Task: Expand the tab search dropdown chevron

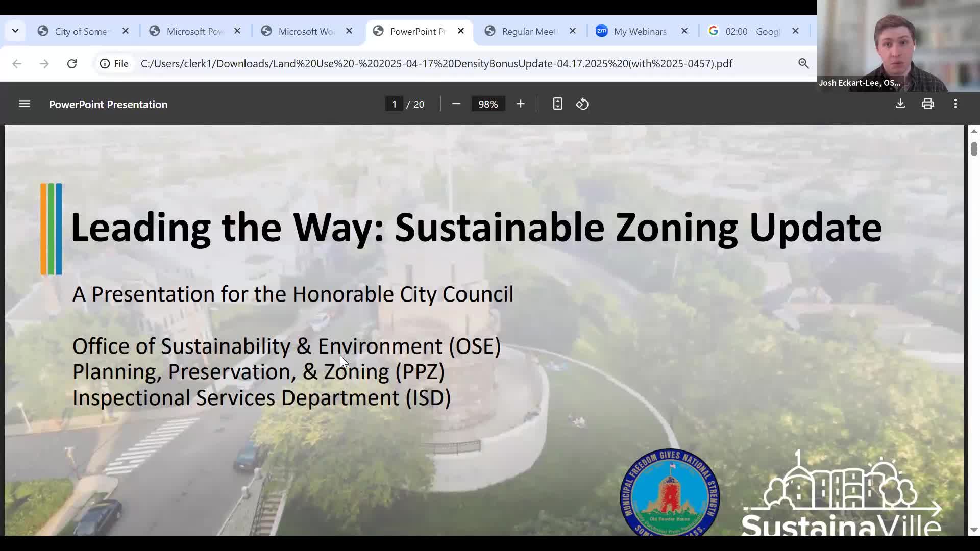Action: coord(15,31)
